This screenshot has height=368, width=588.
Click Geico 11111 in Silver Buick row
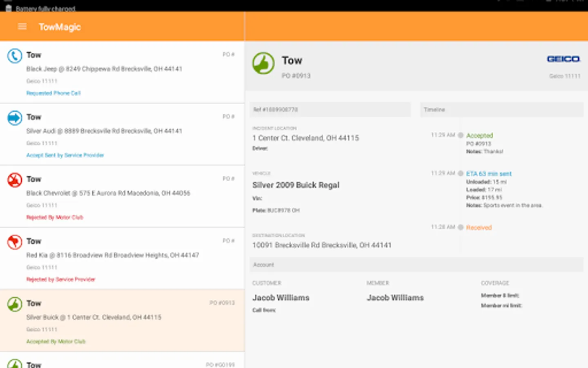(x=42, y=330)
